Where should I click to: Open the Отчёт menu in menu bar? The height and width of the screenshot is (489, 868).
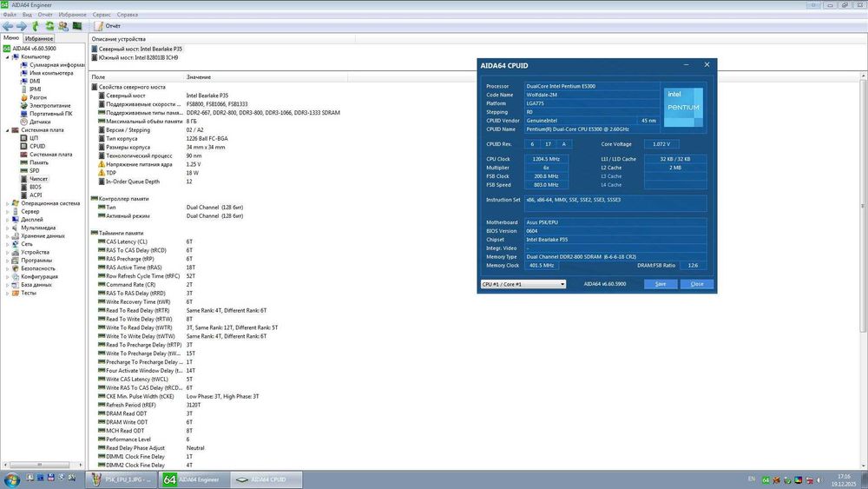(45, 15)
